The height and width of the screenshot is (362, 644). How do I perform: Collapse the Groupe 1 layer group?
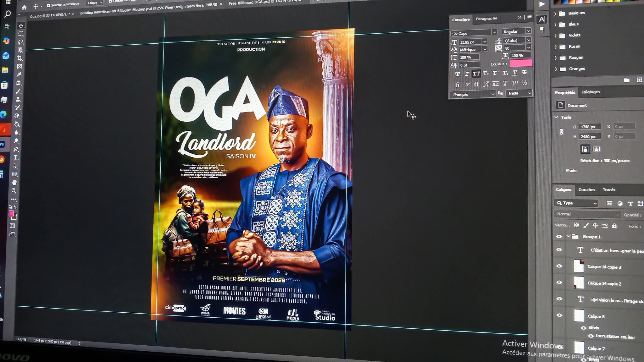[568, 236]
